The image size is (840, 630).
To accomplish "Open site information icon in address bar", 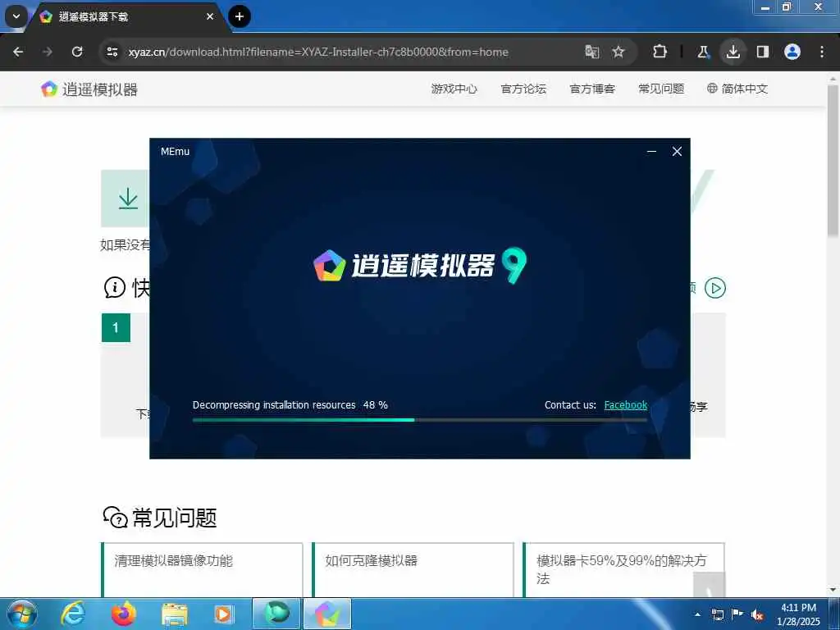I will [x=112, y=52].
